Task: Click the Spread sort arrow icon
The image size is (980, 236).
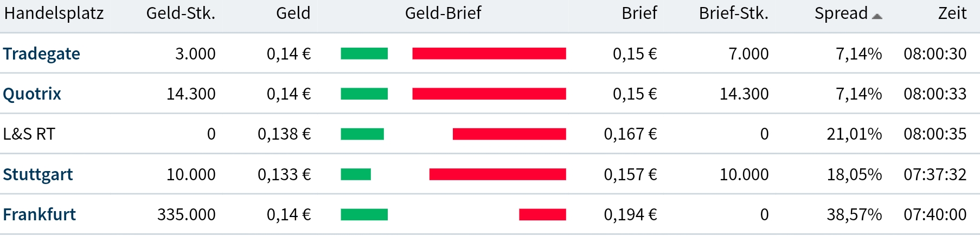Action: click(x=877, y=17)
